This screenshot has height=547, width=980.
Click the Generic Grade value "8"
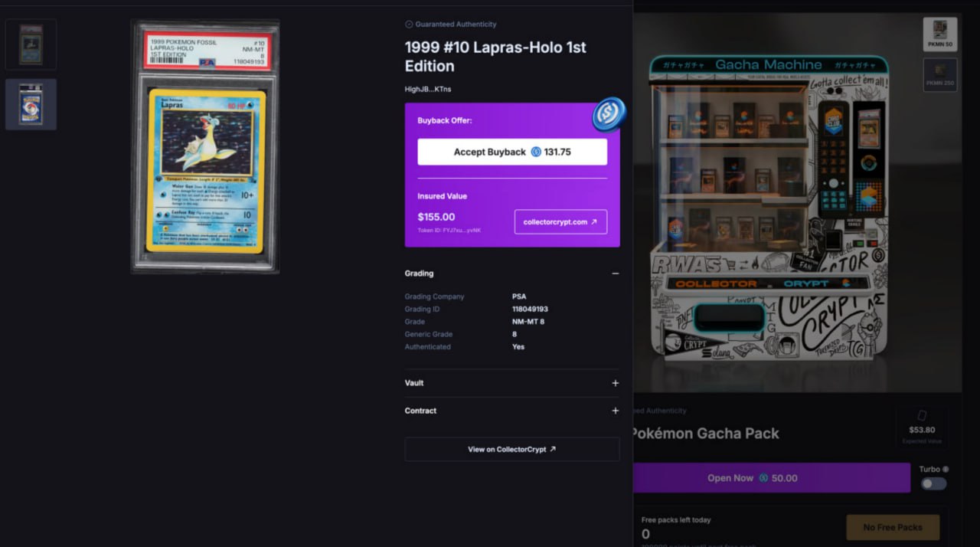[514, 335]
